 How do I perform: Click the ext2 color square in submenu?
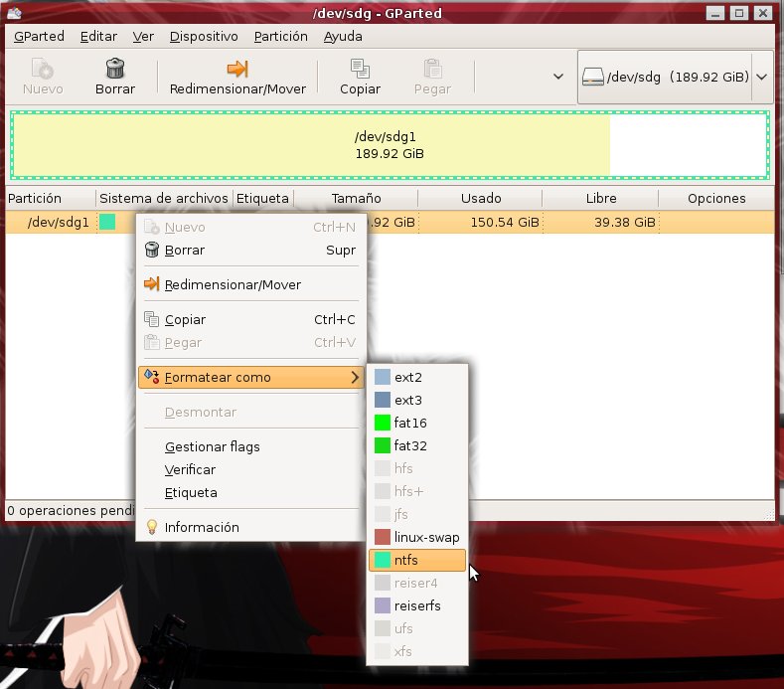(383, 377)
